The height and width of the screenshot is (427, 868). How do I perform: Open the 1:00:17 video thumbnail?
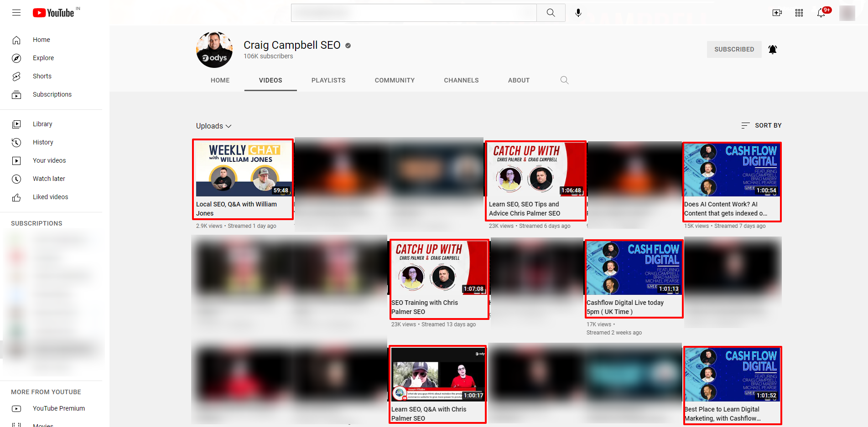(439, 374)
